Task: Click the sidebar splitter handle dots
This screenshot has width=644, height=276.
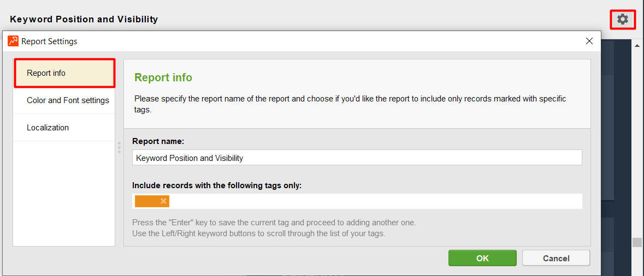Action: [x=119, y=148]
